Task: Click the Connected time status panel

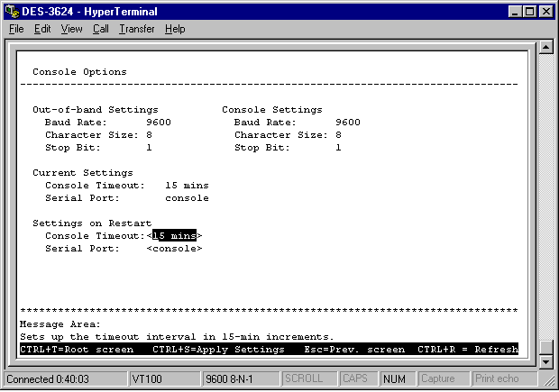Action: click(x=63, y=379)
